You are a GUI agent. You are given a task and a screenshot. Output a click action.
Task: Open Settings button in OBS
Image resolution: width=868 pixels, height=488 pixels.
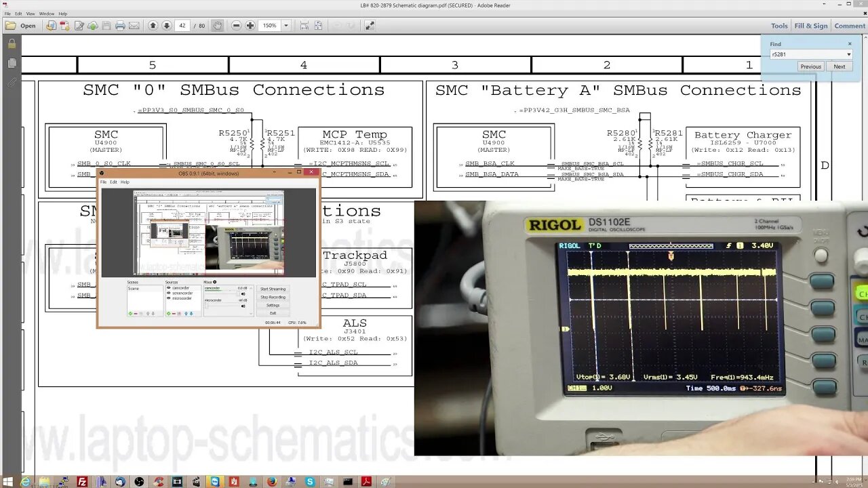click(273, 305)
